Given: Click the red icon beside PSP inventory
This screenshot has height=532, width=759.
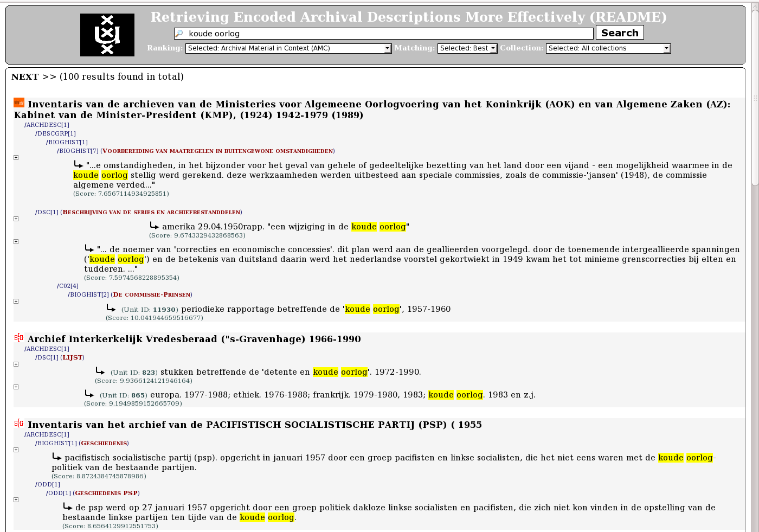Looking at the screenshot, I should tap(19, 423).
